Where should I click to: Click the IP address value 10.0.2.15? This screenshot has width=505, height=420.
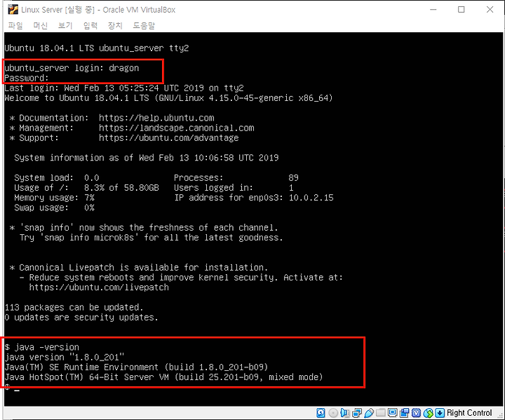[311, 198]
